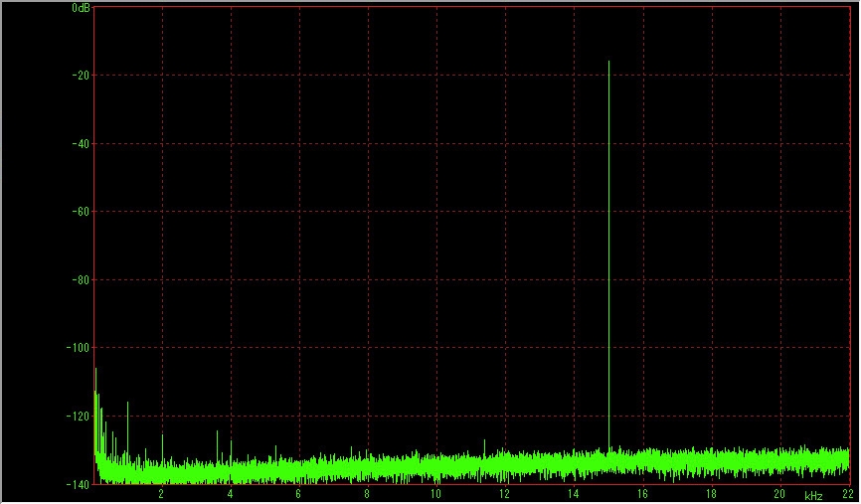Image resolution: width=861 pixels, height=504 pixels.
Task: Click the tall 15 kHz spectrum peak
Action: (x=608, y=255)
